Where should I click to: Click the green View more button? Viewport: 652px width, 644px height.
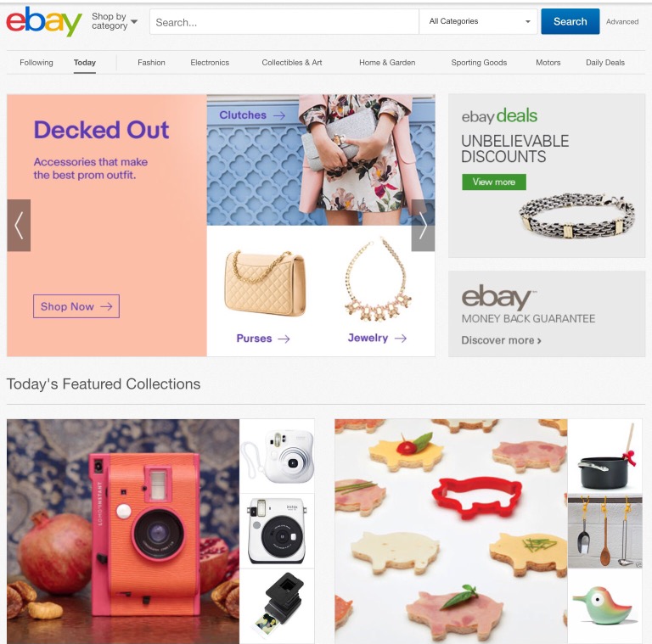(x=494, y=182)
